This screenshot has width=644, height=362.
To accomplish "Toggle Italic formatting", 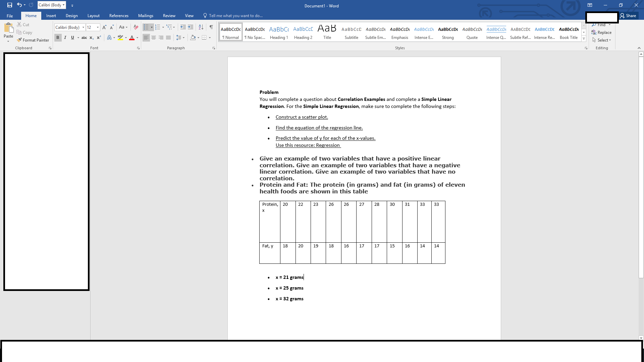I will [65, 38].
